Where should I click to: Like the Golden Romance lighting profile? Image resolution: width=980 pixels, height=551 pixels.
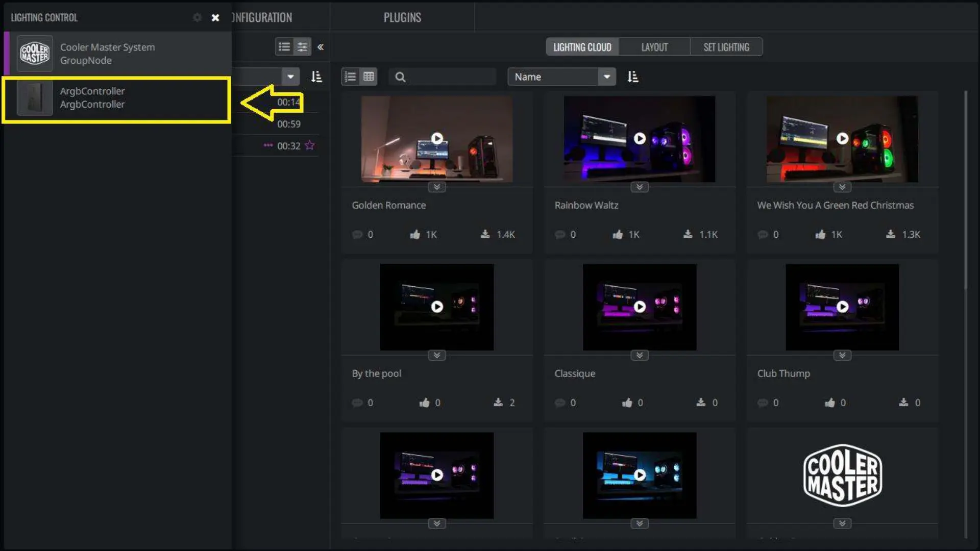coord(415,235)
